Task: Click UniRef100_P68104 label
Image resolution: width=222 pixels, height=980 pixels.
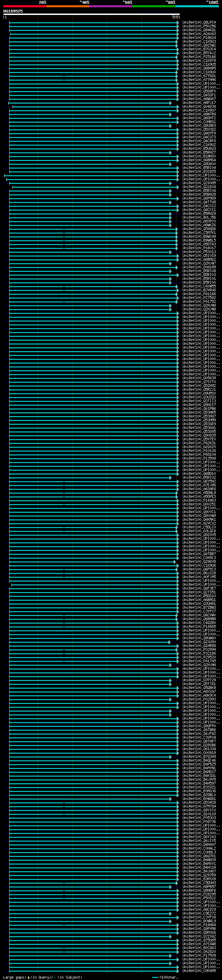Action: pyautogui.click(x=199, y=455)
